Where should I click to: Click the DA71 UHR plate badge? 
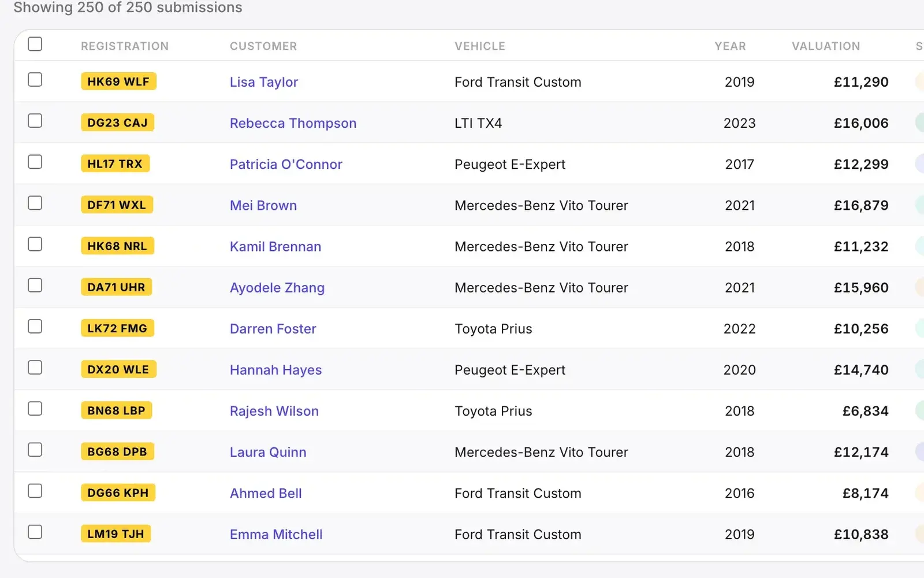click(x=116, y=287)
